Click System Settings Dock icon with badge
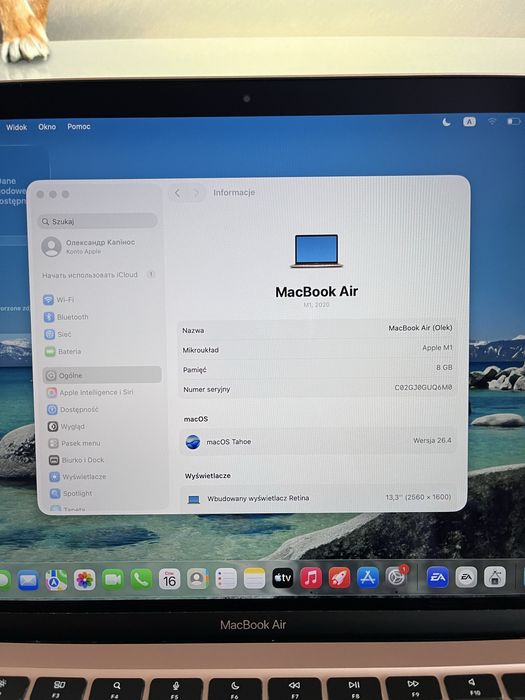 coord(396,577)
